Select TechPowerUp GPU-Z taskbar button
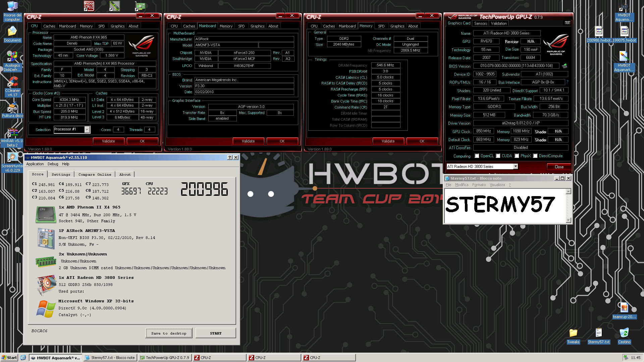The image size is (644, 362). point(164,358)
